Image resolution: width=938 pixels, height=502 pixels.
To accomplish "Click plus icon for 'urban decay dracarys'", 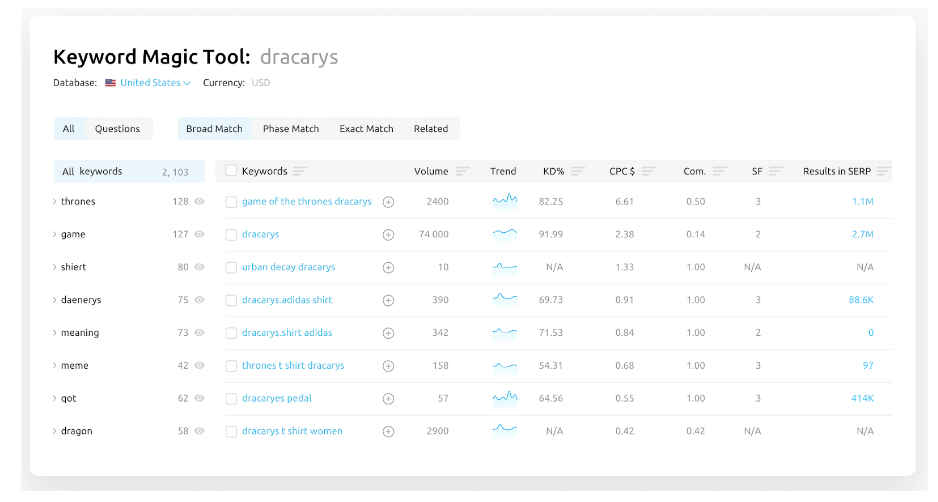I will pos(388,268).
